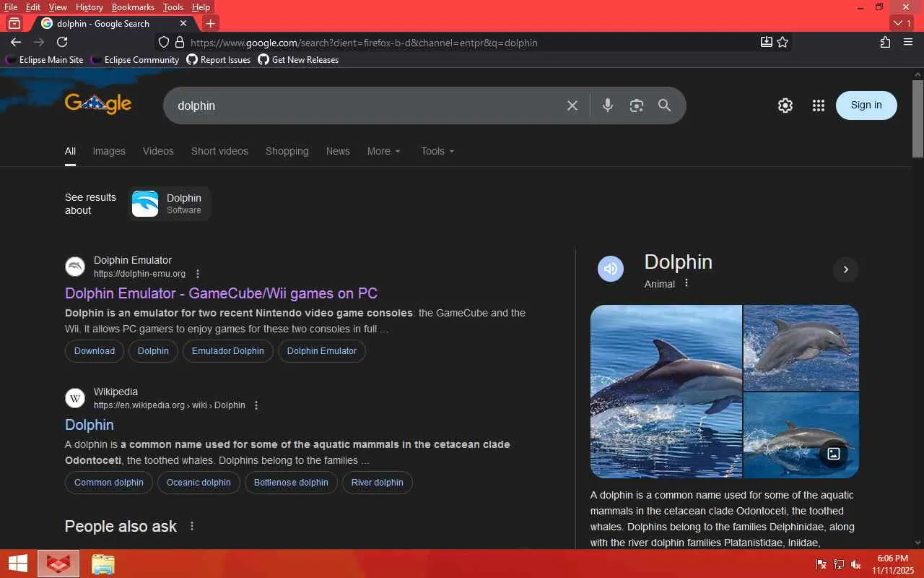Click the address bar install/save page icon
The width and height of the screenshot is (924, 578).
click(x=767, y=42)
